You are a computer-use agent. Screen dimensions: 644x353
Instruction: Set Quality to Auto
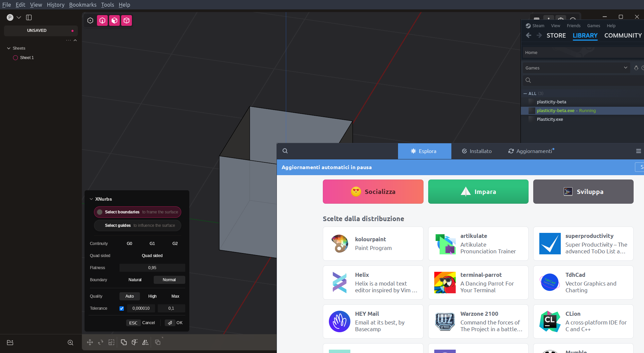click(x=130, y=296)
